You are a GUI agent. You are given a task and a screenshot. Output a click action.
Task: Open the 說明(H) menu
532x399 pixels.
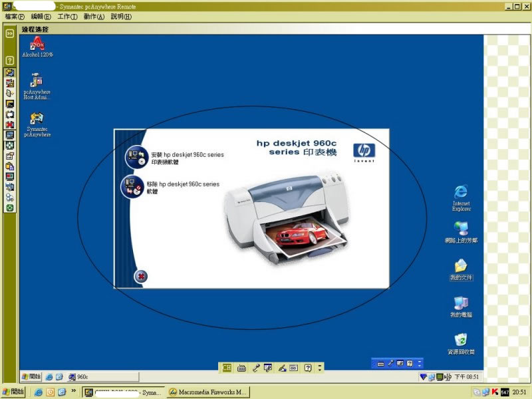tap(121, 16)
